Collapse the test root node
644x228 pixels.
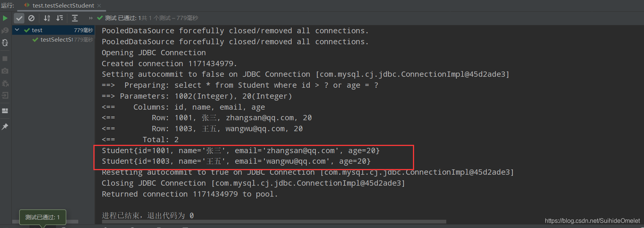coord(17,30)
